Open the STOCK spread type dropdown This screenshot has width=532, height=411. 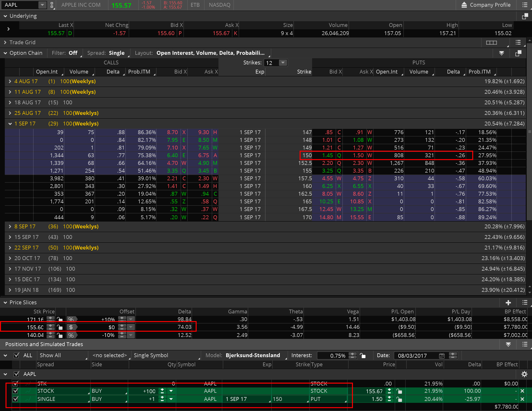[63, 391]
